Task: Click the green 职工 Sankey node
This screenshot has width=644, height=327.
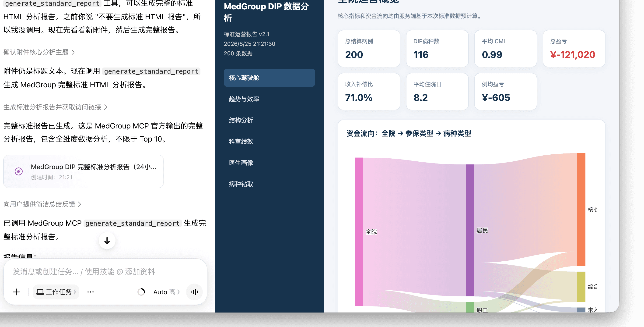Action: (470, 307)
